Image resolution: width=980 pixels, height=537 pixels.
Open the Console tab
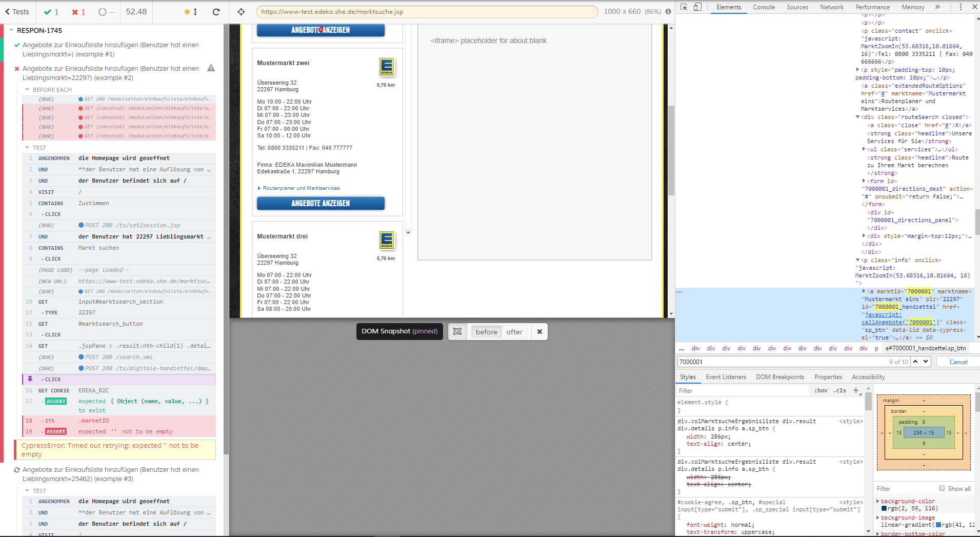tap(764, 7)
